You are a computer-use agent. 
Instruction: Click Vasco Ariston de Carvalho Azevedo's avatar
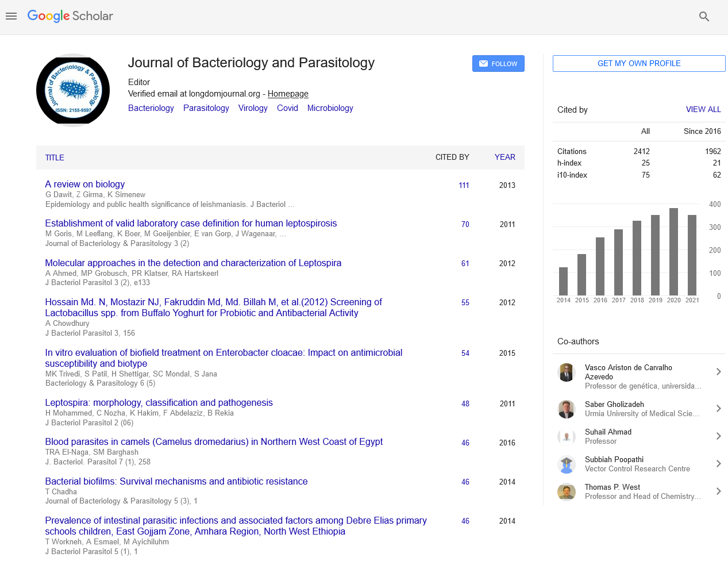coord(567,372)
